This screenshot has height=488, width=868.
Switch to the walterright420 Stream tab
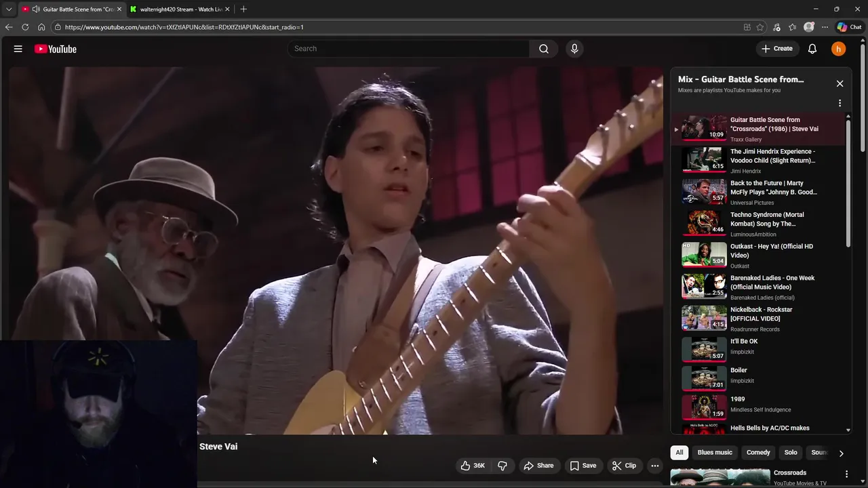[x=180, y=9]
